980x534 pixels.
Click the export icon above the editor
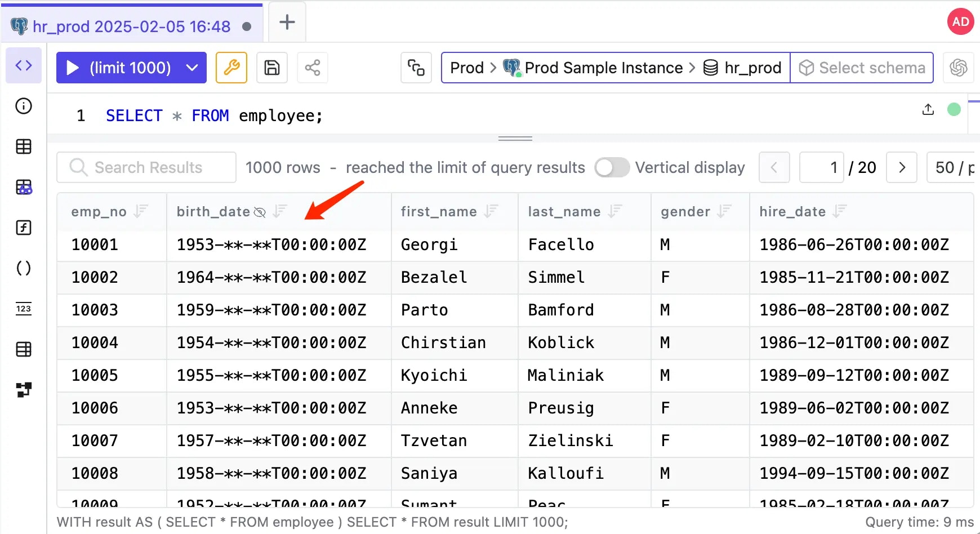[x=928, y=110]
